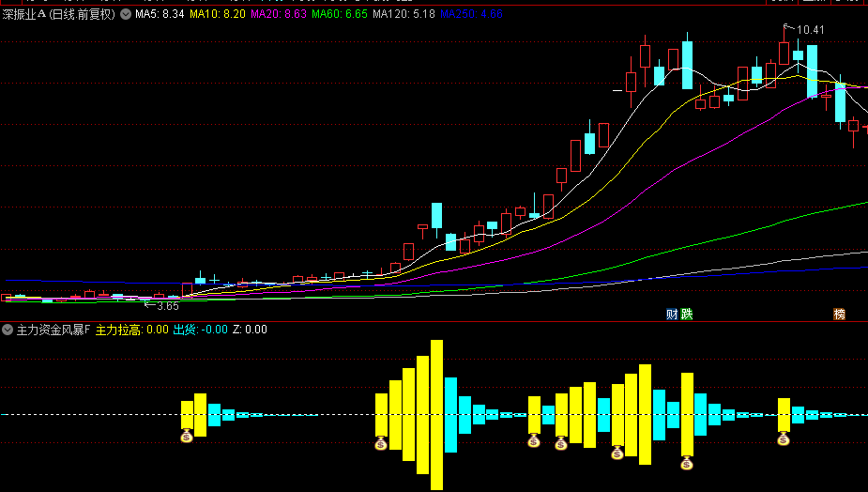Click the 10.41 high price label
Image resolution: width=868 pixels, height=492 pixels.
(810, 30)
